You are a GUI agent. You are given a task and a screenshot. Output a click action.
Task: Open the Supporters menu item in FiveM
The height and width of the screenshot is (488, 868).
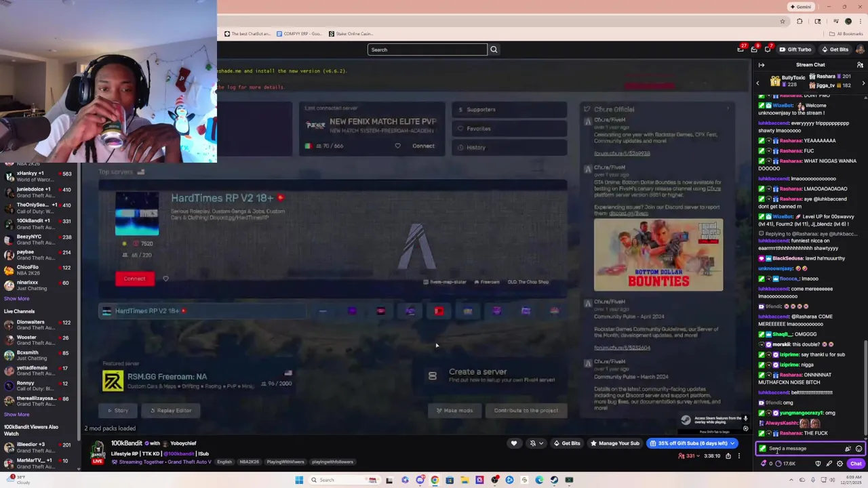509,110
